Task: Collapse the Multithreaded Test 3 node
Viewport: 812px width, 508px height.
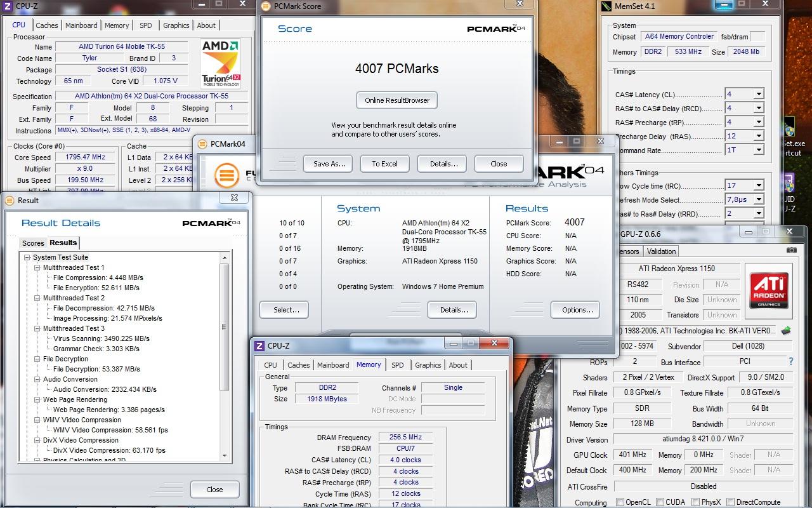Action: [x=37, y=328]
